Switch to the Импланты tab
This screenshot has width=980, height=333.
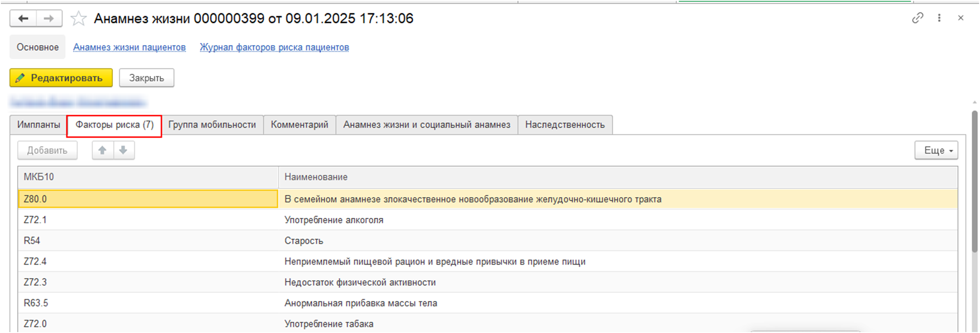click(x=39, y=125)
